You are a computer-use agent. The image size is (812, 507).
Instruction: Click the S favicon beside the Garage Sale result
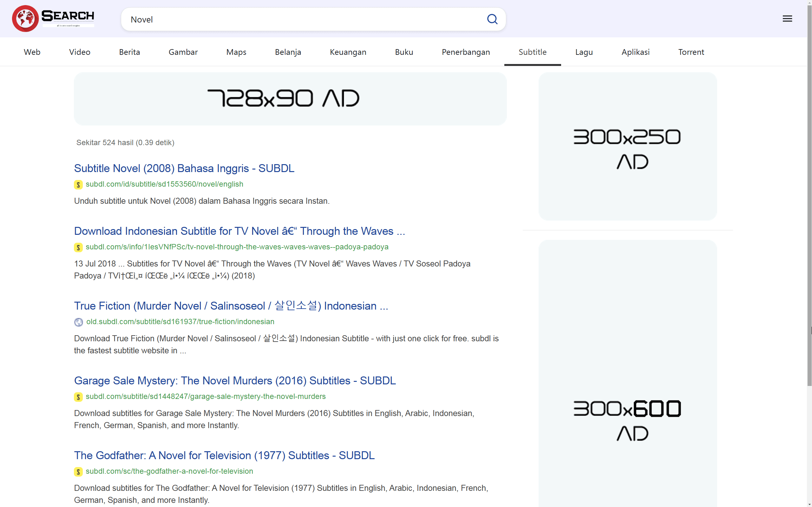(x=78, y=397)
